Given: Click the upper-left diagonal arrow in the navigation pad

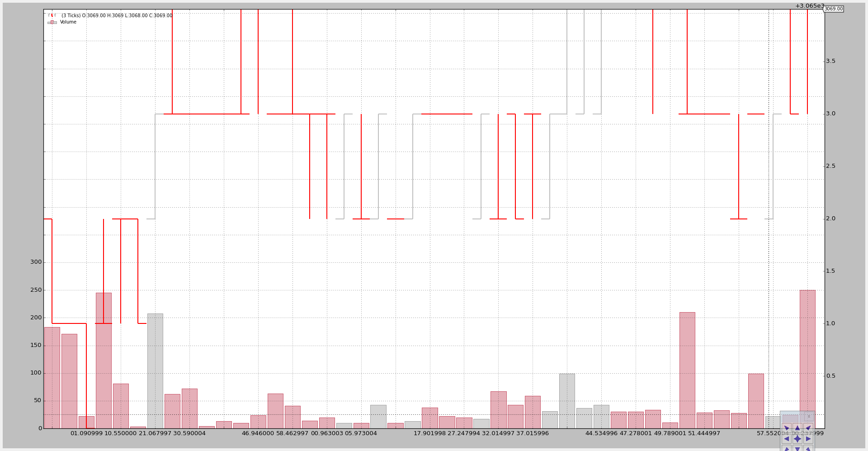Looking at the screenshot, I should tap(787, 428).
